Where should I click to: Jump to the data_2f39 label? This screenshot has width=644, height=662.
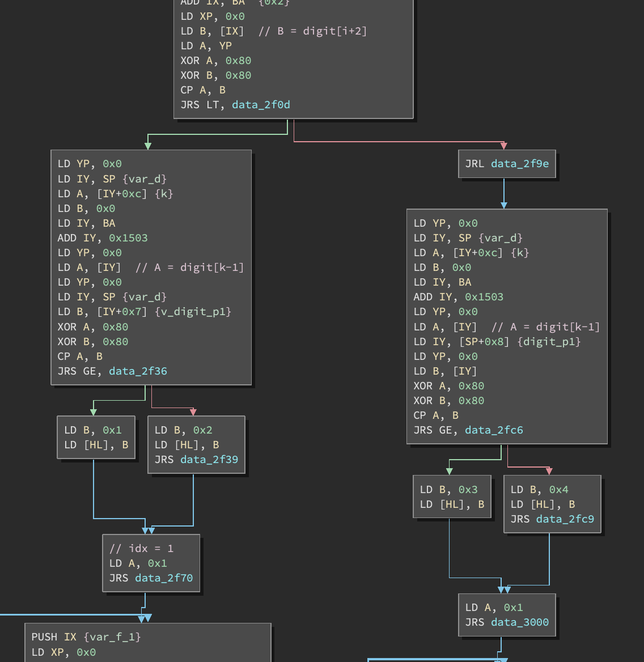click(209, 460)
